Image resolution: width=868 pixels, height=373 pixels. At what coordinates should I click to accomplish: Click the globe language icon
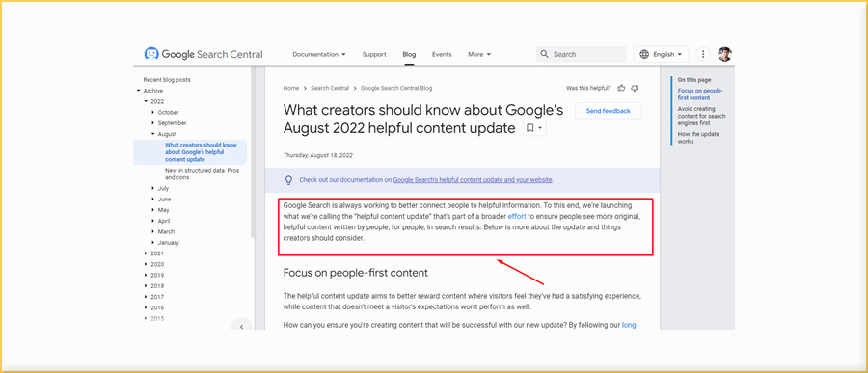coord(644,54)
